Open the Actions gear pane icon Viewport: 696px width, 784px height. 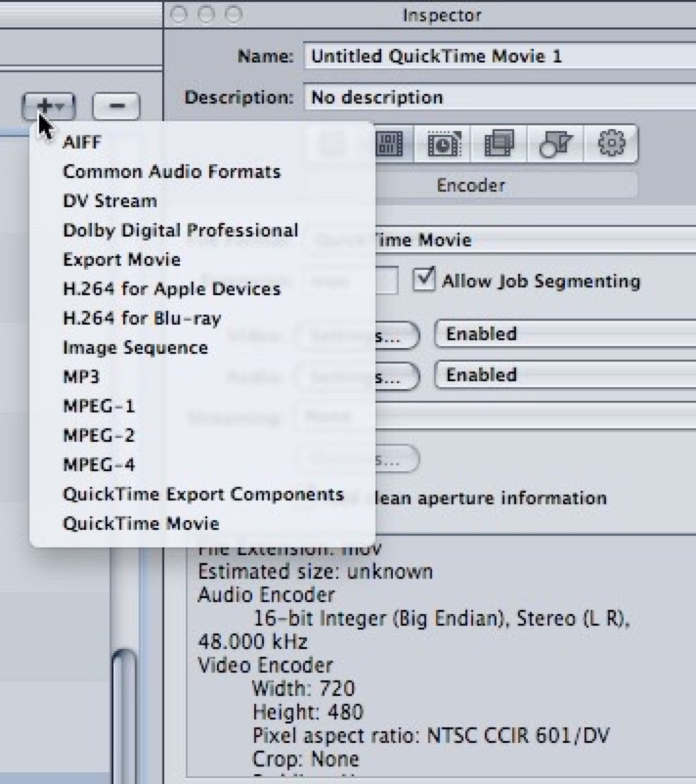[x=611, y=144]
